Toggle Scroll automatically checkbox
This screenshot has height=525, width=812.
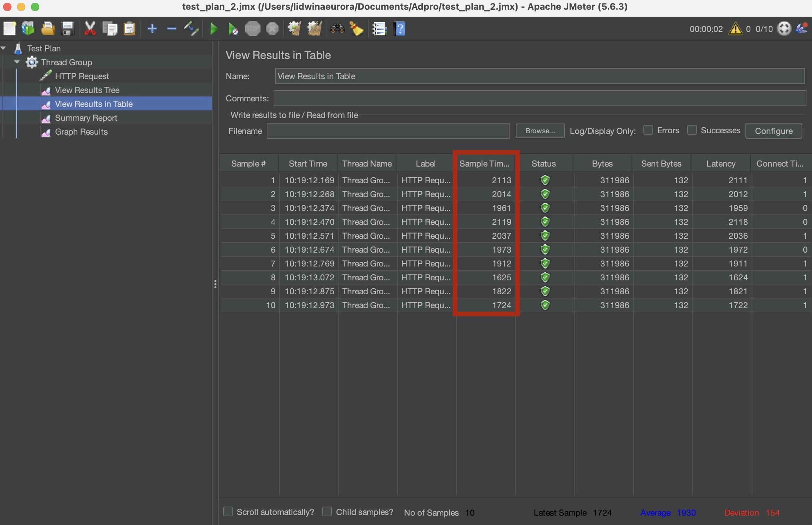pyautogui.click(x=228, y=511)
